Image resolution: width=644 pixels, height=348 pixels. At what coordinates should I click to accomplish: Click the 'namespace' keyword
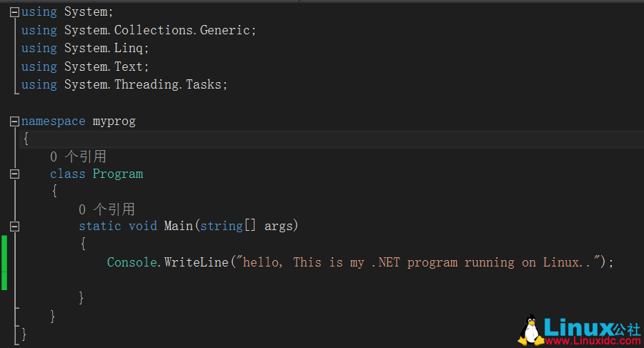(54, 122)
